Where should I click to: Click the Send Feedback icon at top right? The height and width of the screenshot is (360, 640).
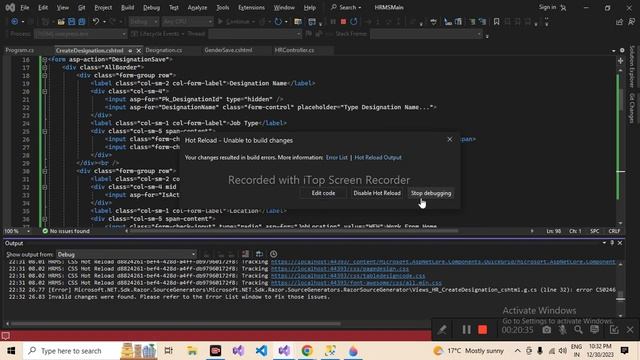click(x=631, y=22)
